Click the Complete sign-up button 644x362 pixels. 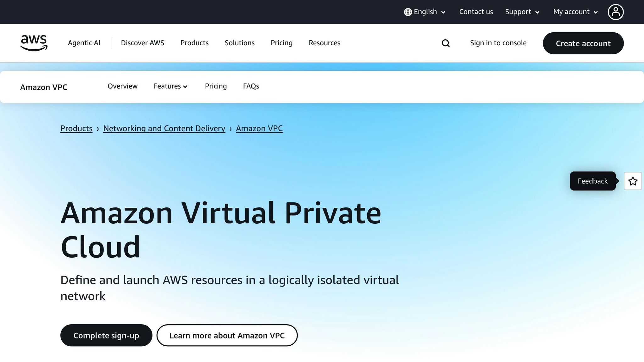tap(106, 335)
